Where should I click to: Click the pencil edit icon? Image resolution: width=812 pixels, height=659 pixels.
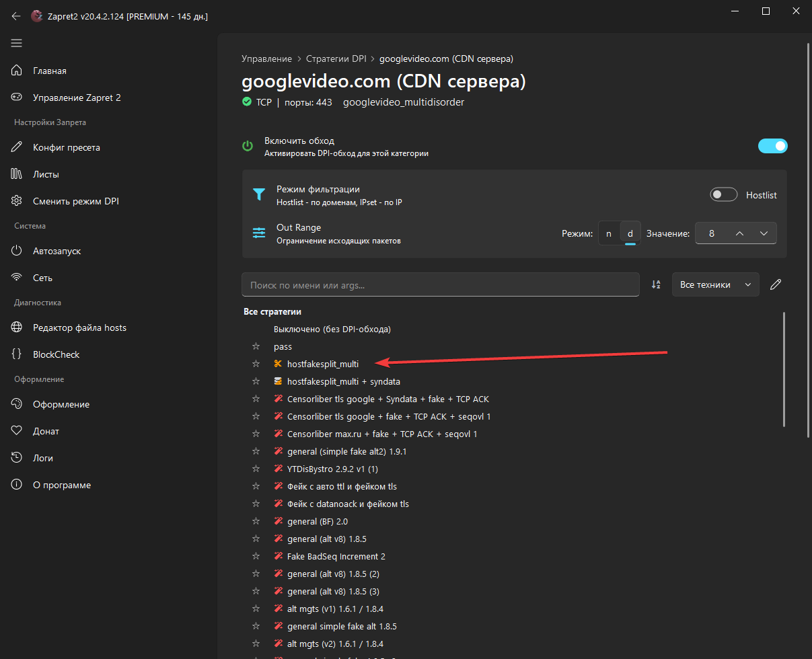click(776, 285)
